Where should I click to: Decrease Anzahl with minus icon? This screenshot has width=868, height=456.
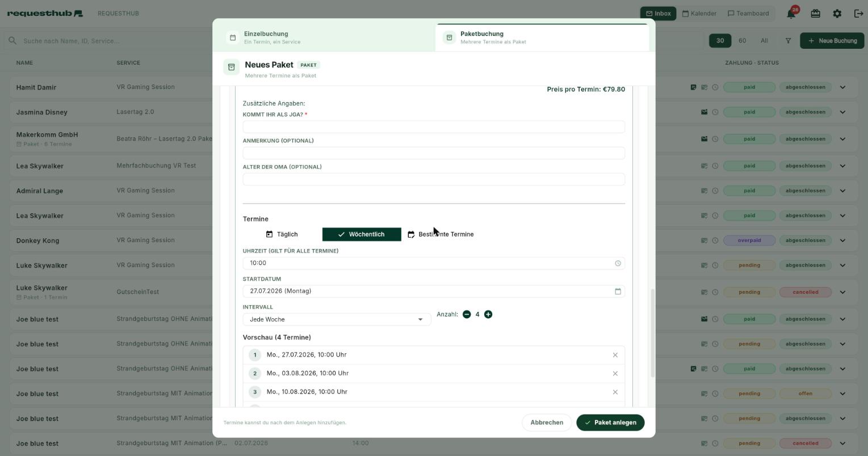pyautogui.click(x=467, y=314)
